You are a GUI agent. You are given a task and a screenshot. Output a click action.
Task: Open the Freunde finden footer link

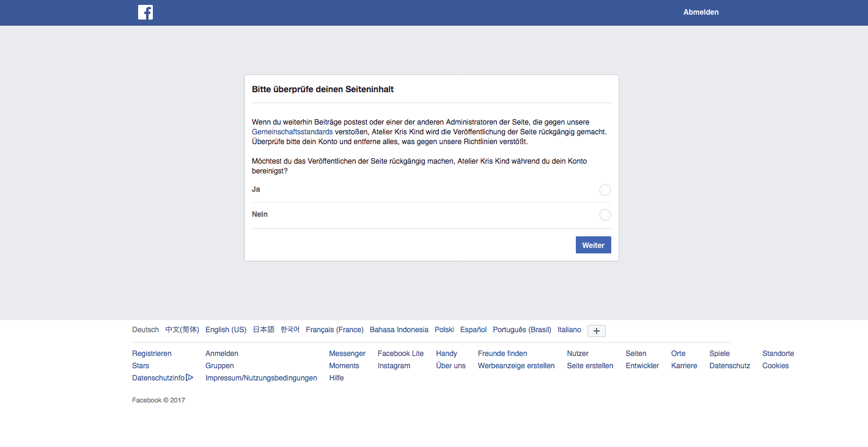(502, 354)
